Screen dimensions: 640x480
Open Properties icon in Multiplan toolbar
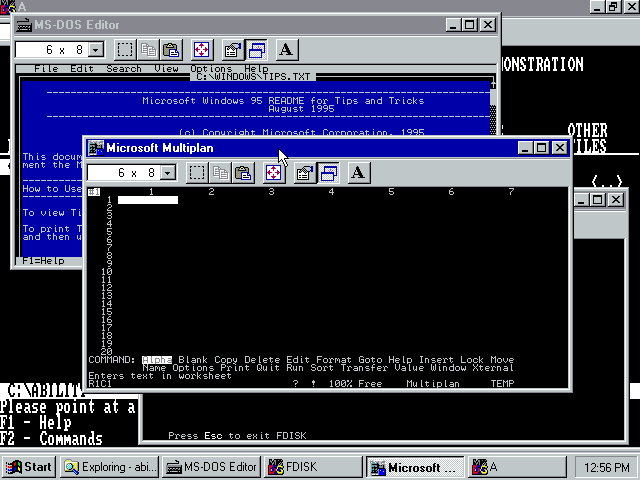click(x=304, y=173)
